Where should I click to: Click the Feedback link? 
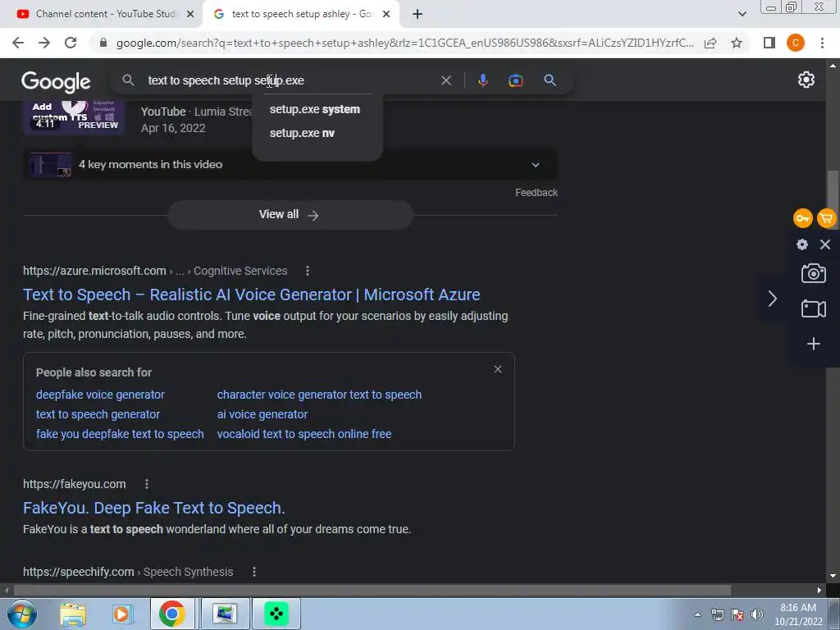(x=536, y=192)
